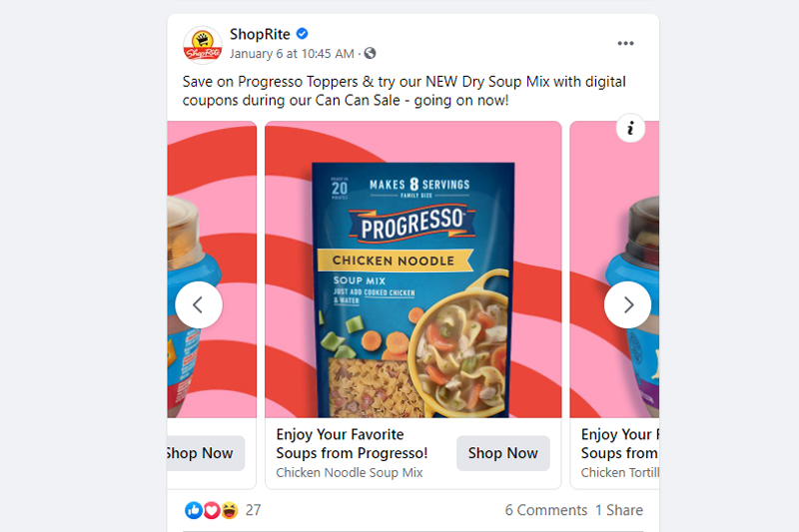The width and height of the screenshot is (799, 532).
Task: Open the three-dot post options menu
Action: [x=625, y=43]
